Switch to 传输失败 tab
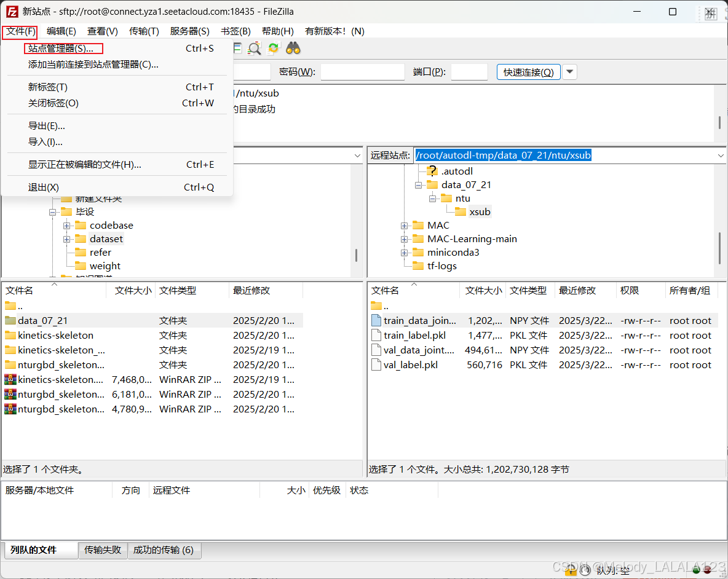This screenshot has width=728, height=579. tap(103, 549)
